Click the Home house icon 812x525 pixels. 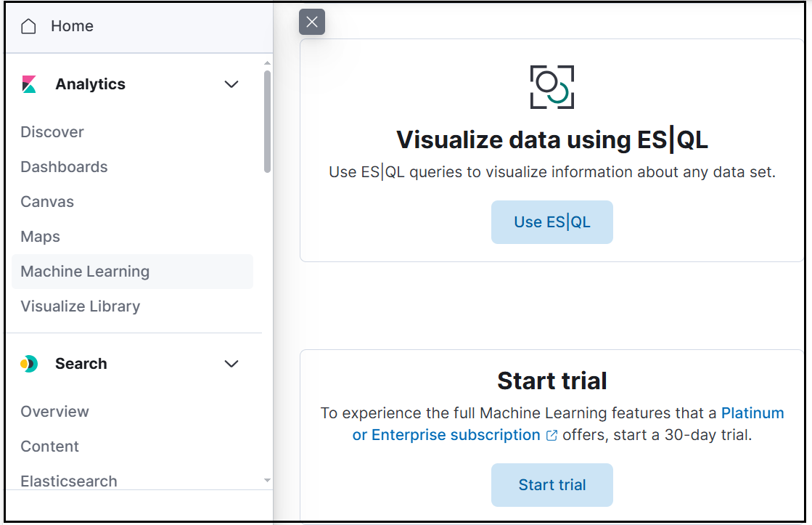coord(28,26)
